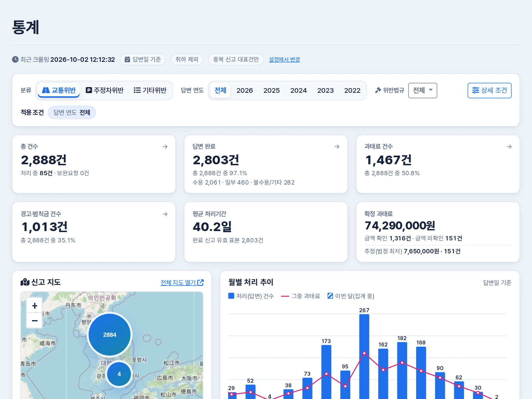Image resolution: width=532 pixels, height=399 pixels.
Task: Open the 상세 조건 filter panel
Action: click(x=489, y=90)
